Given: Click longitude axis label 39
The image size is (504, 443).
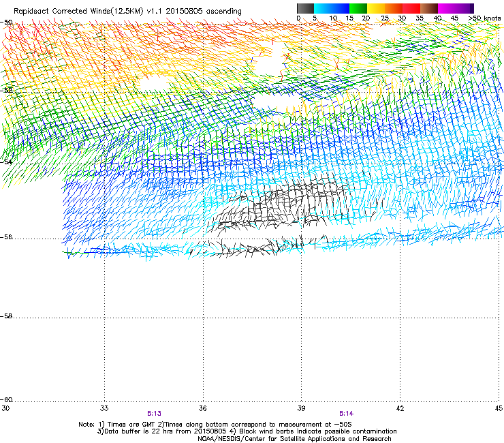Looking at the screenshot, I should point(301,408).
